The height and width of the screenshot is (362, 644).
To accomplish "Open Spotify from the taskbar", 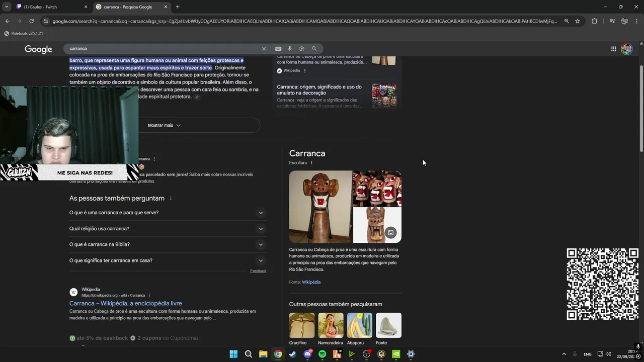I will click(x=322, y=354).
